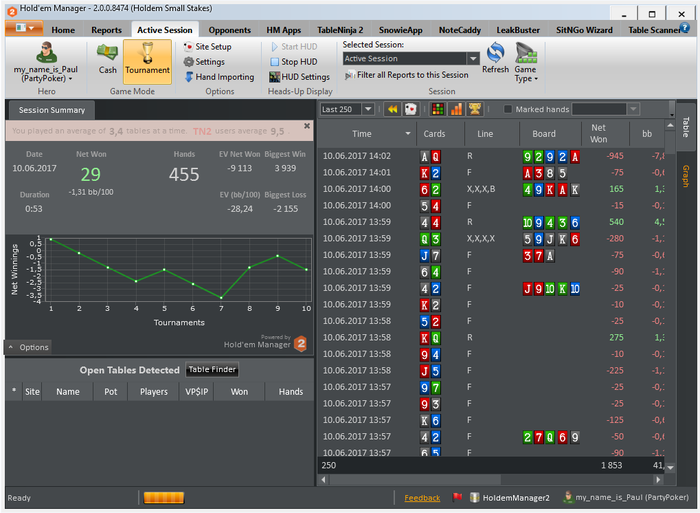700x513 pixels.
Task: Click the Hold'em Manager 2 logo under graph
Action: pos(301,343)
